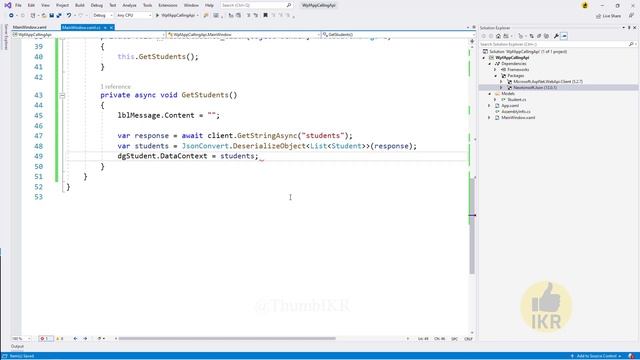The width and height of the screenshot is (640, 360).
Task: Open the project scope navigation dropdown
Action: click(89, 35)
